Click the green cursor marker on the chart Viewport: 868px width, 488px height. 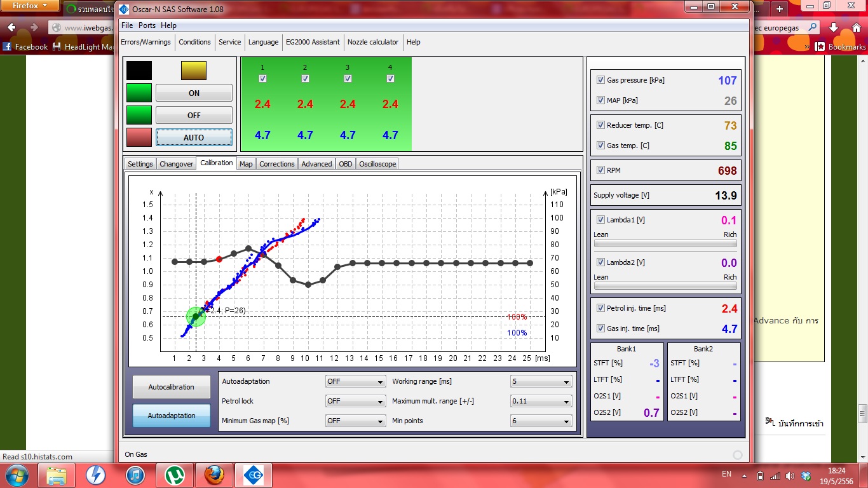pos(196,316)
